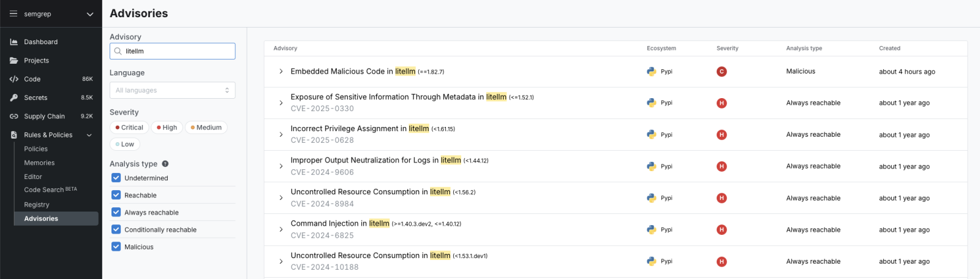Select the Medium severity filter chip
The width and height of the screenshot is (980, 279).
click(x=206, y=128)
